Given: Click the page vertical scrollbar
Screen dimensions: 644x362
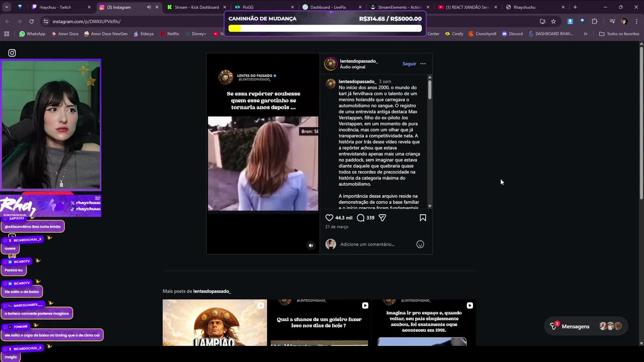Looking at the screenshot, I should (x=641, y=123).
